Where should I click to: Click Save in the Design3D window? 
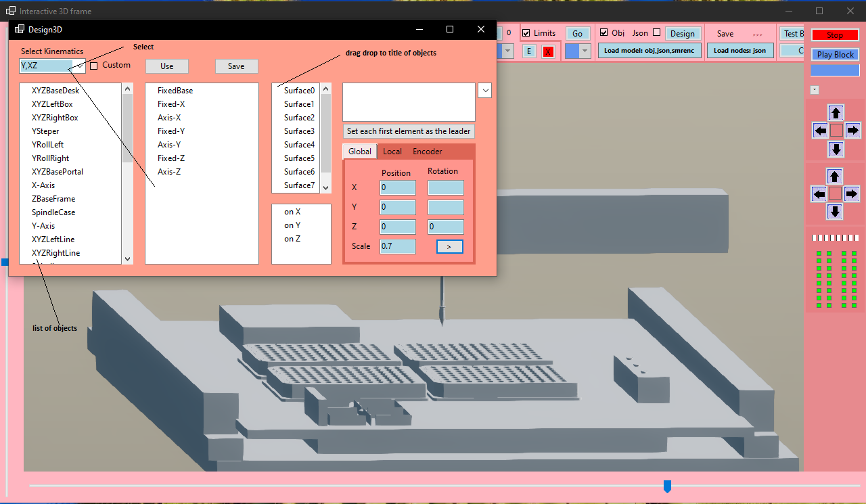tap(236, 66)
